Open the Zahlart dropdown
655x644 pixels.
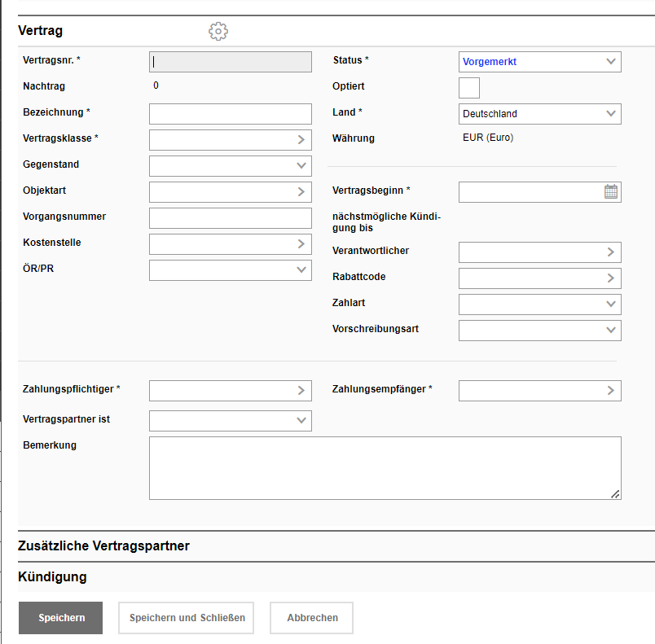pyautogui.click(x=539, y=304)
